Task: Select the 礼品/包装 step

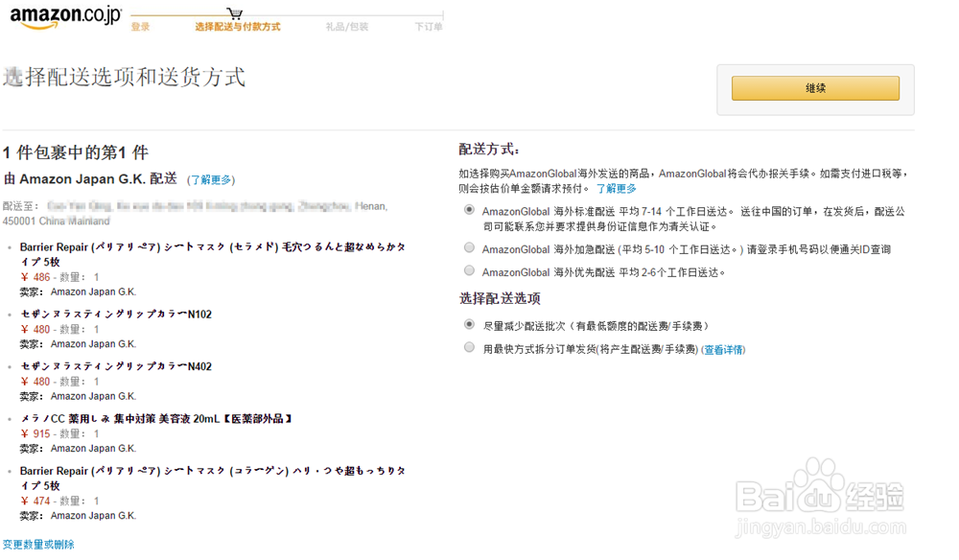Action: [x=347, y=27]
